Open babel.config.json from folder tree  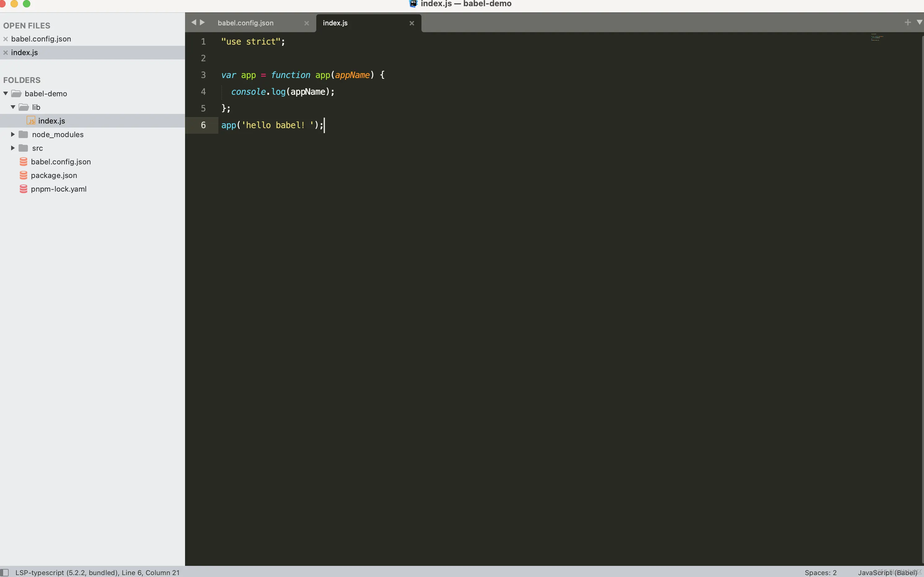click(61, 162)
